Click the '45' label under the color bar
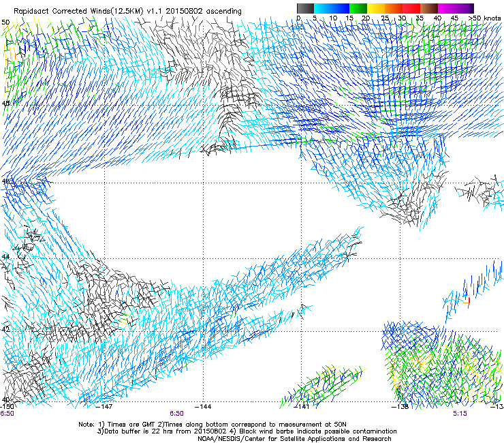Image resolution: width=504 pixels, height=443 pixels. (454, 18)
